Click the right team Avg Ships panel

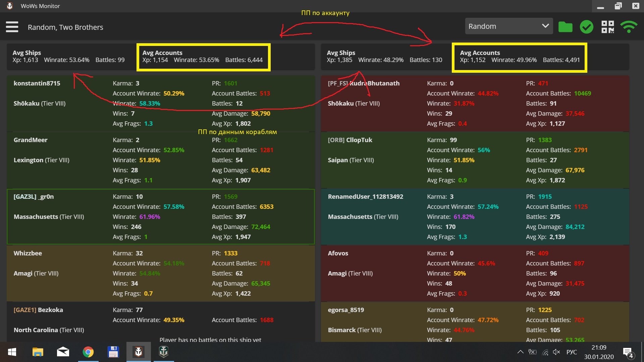click(384, 57)
